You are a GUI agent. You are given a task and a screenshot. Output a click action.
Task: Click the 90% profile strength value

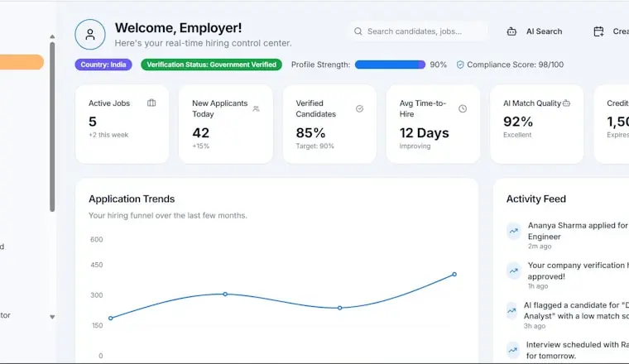[438, 65]
